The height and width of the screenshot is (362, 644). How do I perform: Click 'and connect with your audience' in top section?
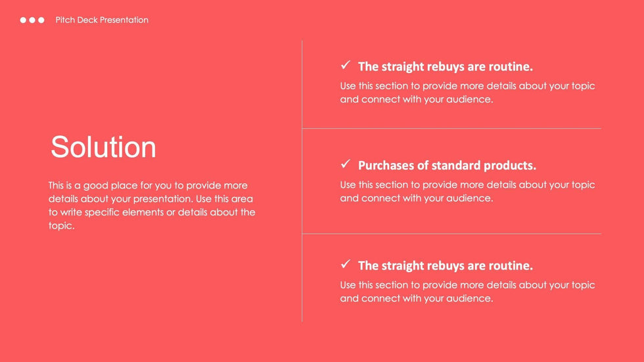click(x=416, y=100)
